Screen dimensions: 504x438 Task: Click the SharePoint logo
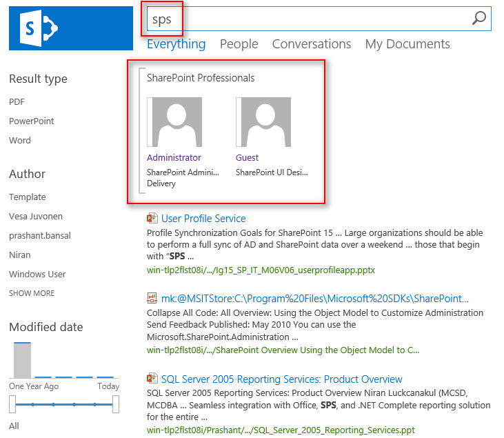[71, 28]
